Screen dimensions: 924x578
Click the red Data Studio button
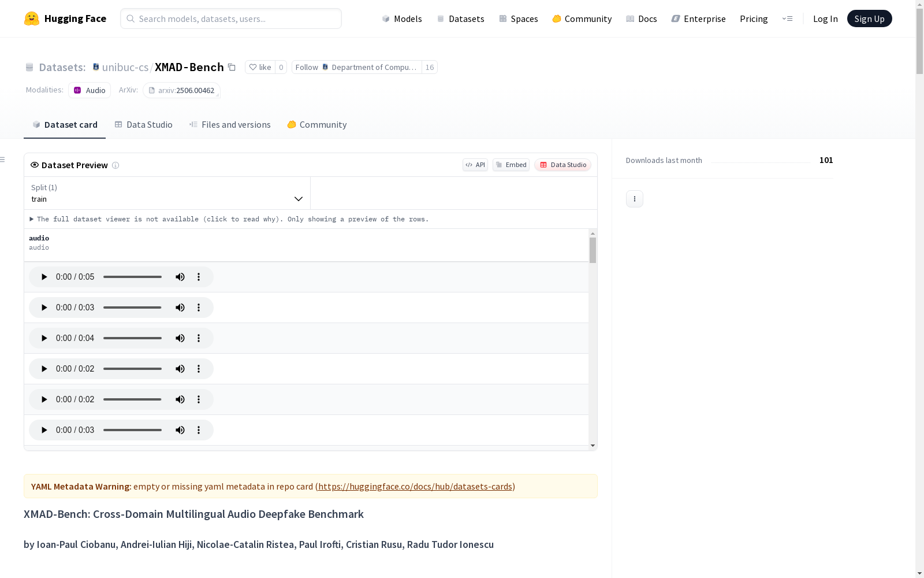562,165
